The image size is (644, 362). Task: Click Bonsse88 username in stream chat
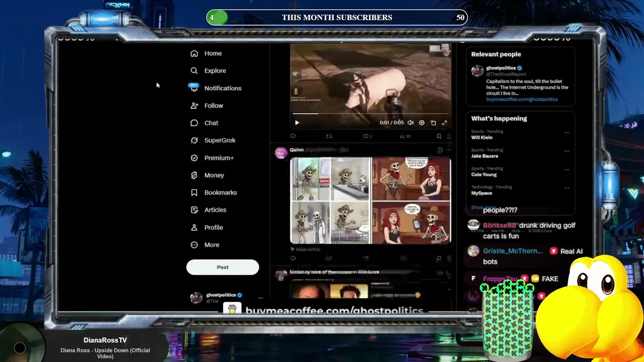tap(500, 226)
